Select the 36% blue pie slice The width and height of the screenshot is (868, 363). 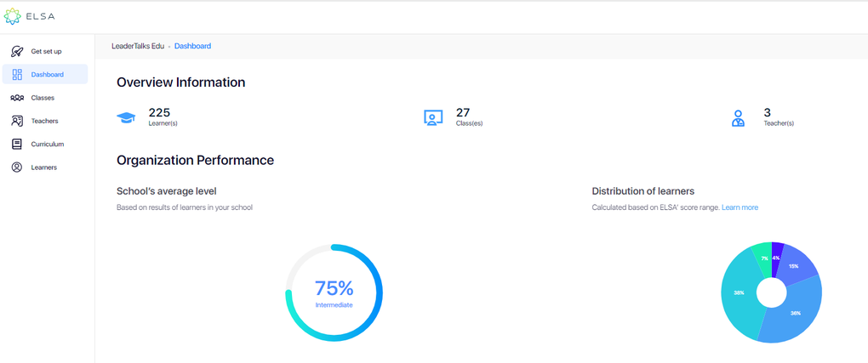coord(791,316)
